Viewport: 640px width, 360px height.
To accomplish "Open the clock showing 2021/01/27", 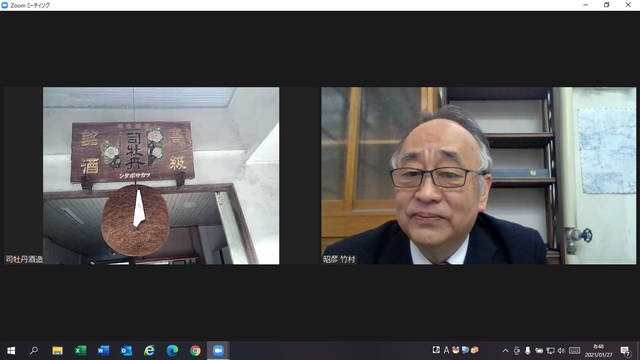I will tap(599, 351).
